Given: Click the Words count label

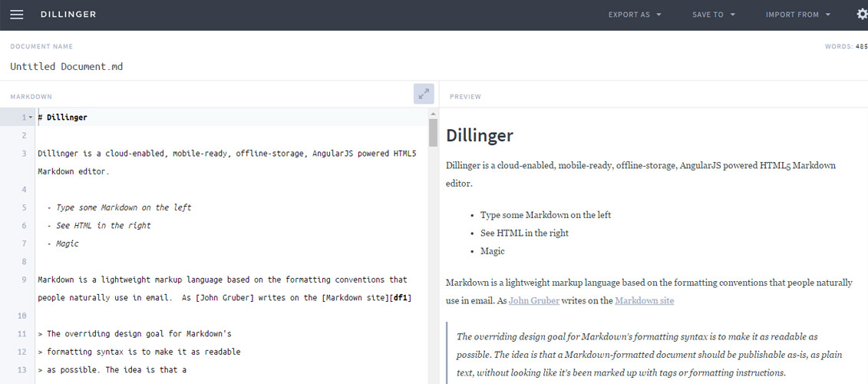Looking at the screenshot, I should tap(846, 47).
